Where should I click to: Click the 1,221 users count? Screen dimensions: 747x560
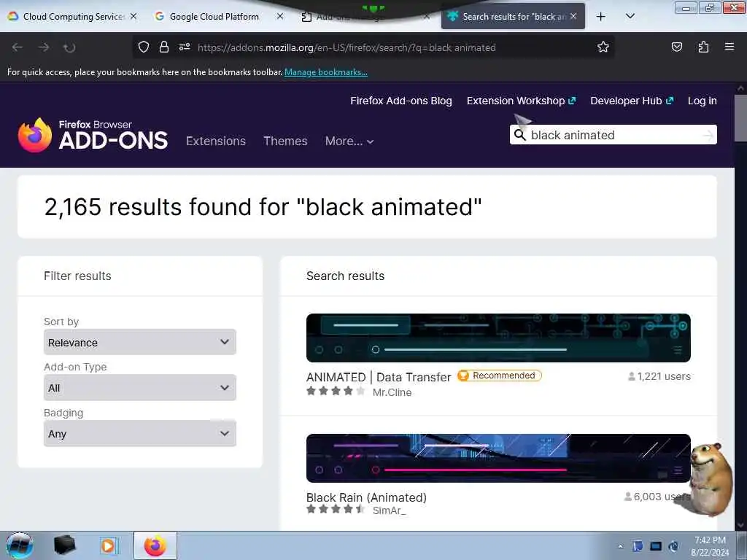[659, 376]
